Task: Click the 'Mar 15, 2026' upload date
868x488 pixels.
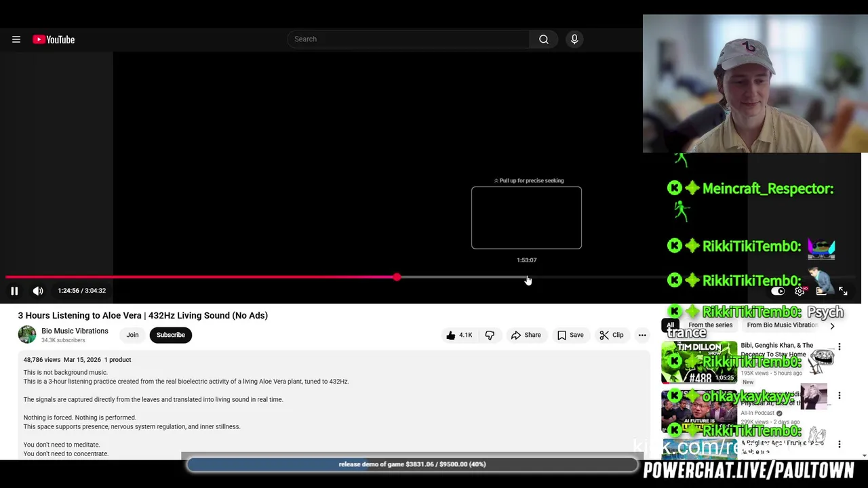Action: [x=82, y=360]
